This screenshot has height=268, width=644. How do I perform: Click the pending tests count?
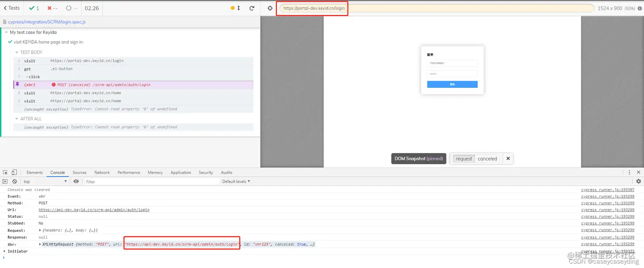pos(72,8)
